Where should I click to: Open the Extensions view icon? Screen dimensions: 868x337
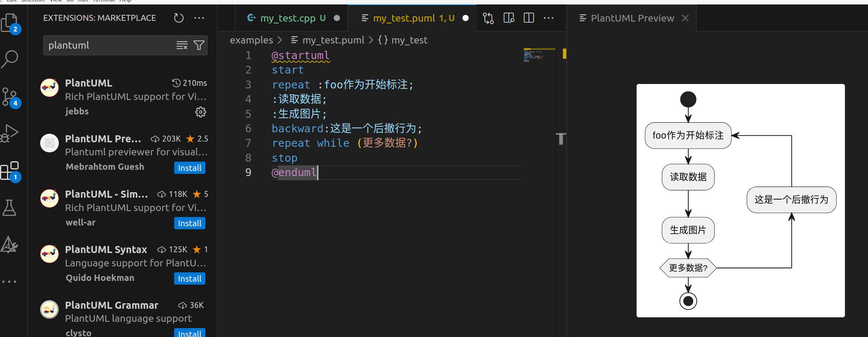click(x=10, y=171)
